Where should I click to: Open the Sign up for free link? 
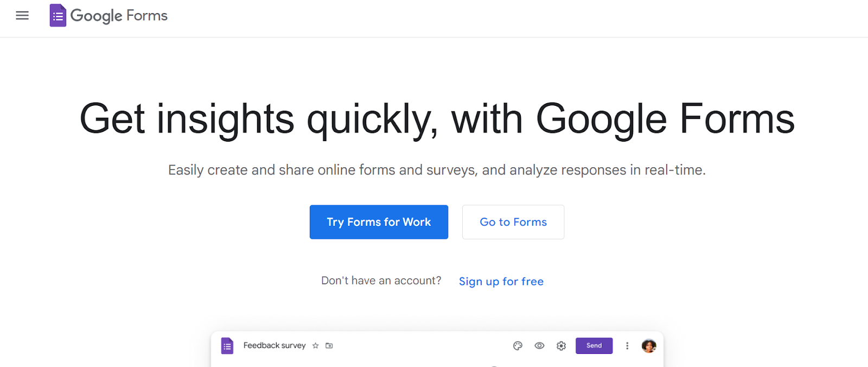pyautogui.click(x=501, y=281)
